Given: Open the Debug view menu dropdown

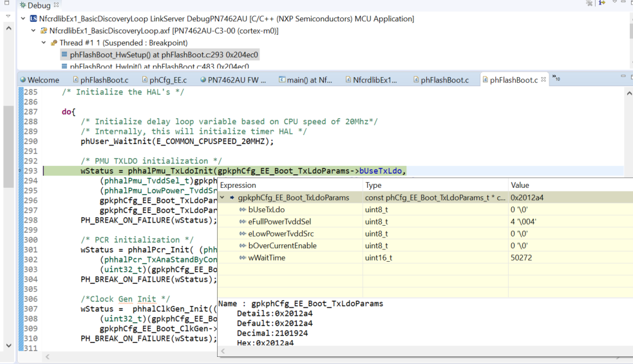Looking at the screenshot, I should pos(614,2).
